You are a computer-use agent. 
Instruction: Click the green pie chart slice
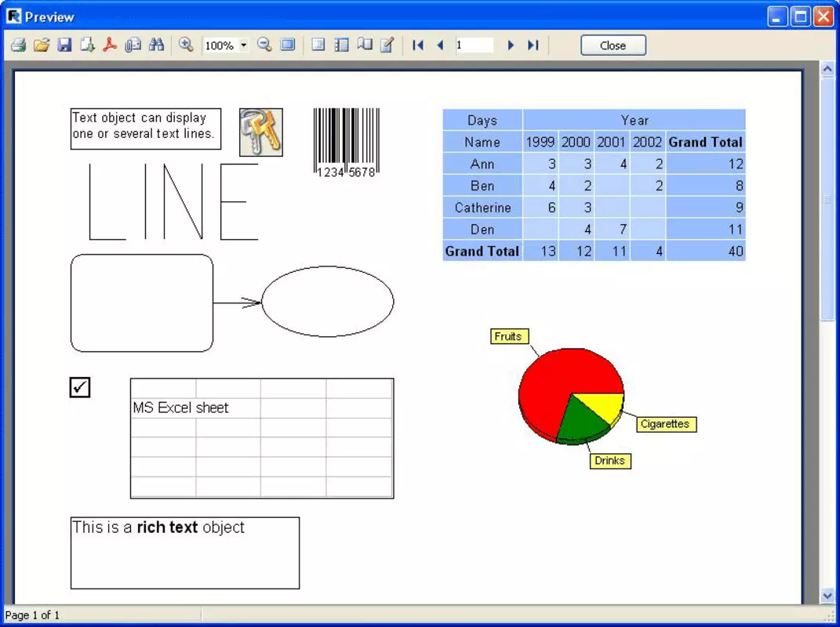[x=580, y=420]
